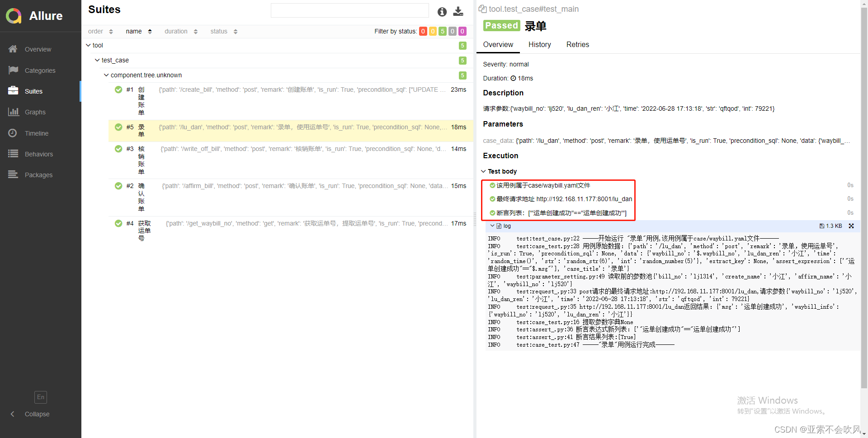The height and width of the screenshot is (438, 868).
Task: Open test case #4 获取运单号
Action: [x=291, y=231]
